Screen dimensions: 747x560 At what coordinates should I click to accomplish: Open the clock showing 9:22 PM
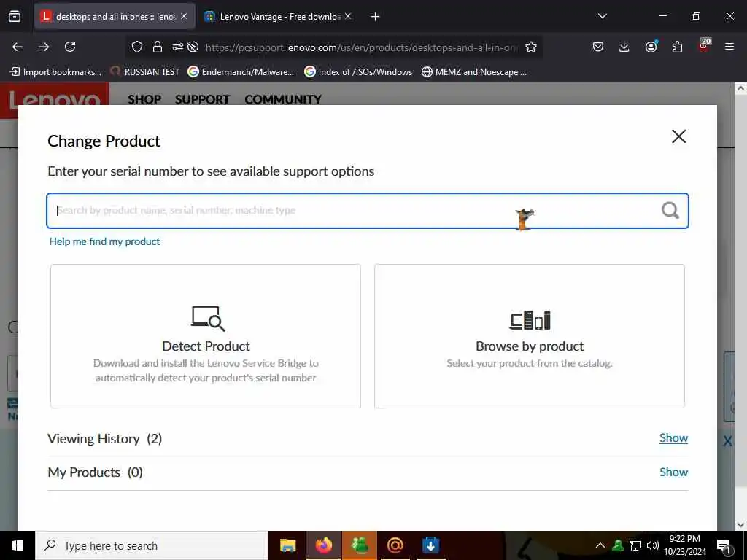[x=685, y=545]
